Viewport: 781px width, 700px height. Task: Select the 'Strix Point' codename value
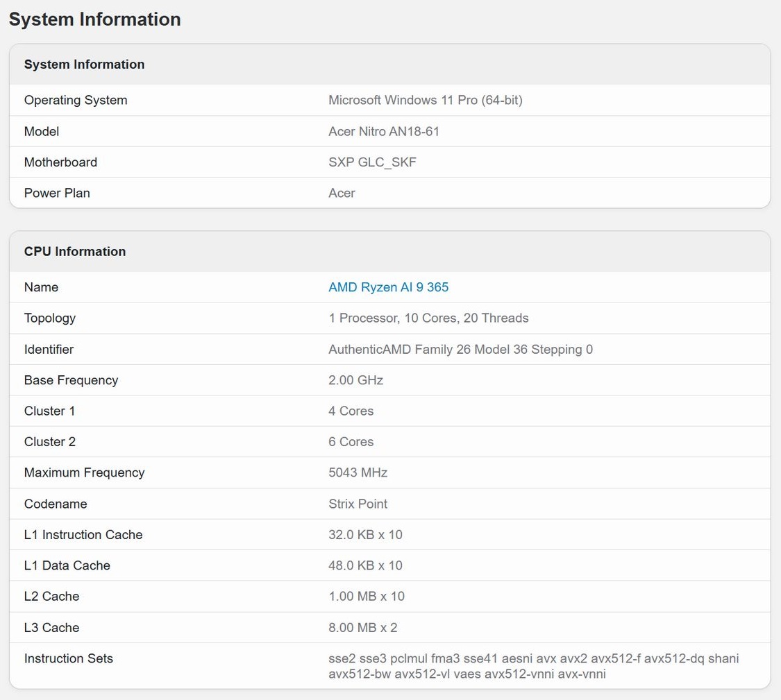tap(358, 504)
